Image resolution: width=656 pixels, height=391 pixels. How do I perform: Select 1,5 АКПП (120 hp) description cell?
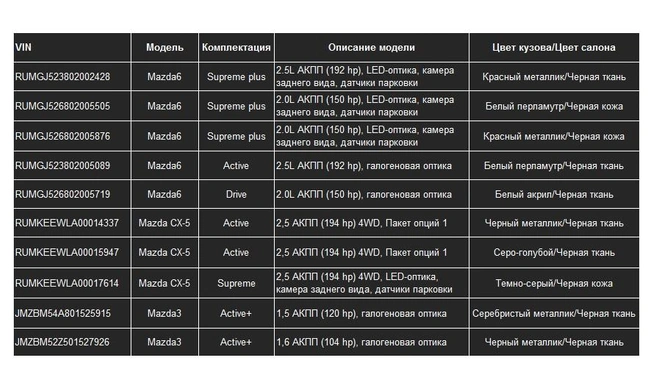pyautogui.click(x=372, y=313)
